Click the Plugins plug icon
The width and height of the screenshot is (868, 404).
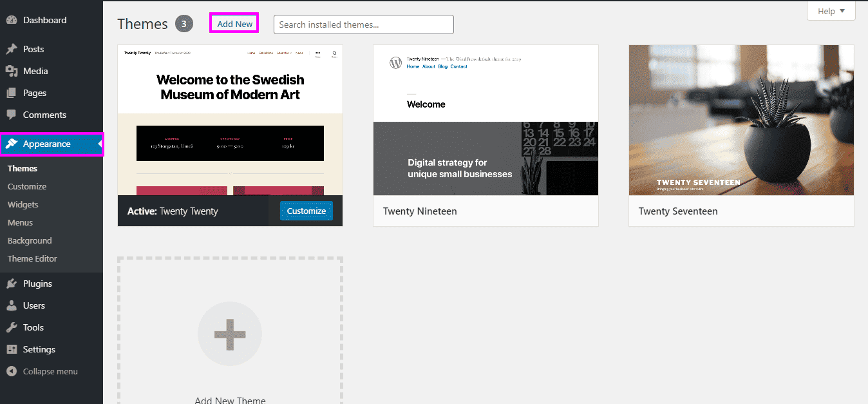click(x=12, y=284)
